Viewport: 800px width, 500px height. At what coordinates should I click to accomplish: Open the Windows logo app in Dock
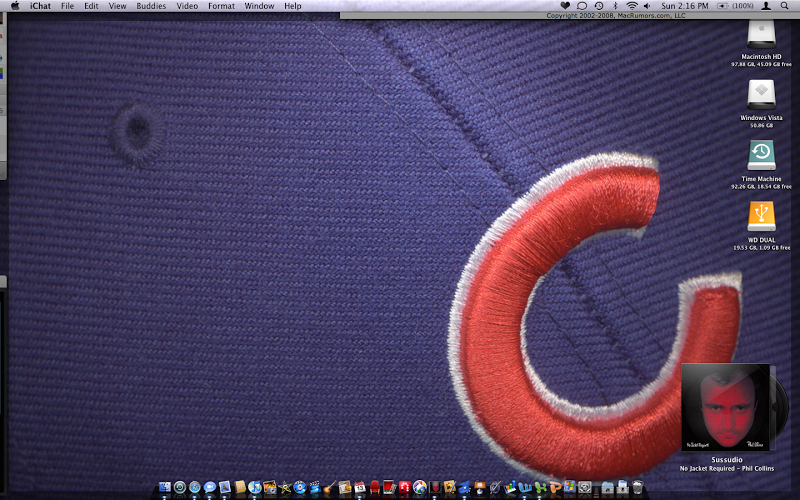click(570, 487)
